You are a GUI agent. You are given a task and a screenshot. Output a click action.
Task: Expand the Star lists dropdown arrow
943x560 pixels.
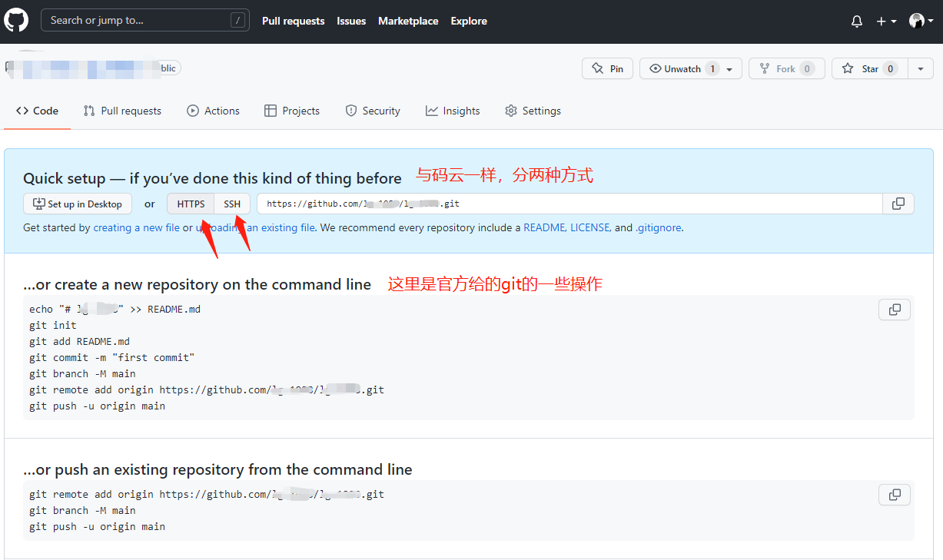[921, 68]
